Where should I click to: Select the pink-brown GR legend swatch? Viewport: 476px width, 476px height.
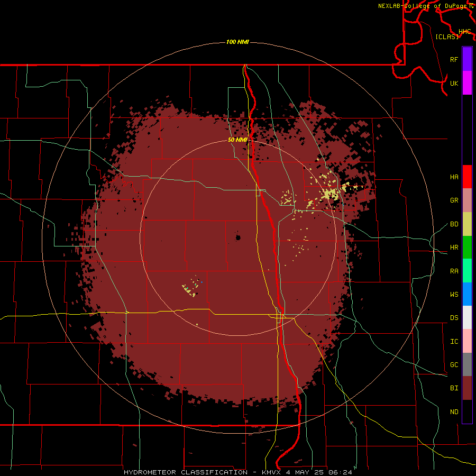(467, 200)
